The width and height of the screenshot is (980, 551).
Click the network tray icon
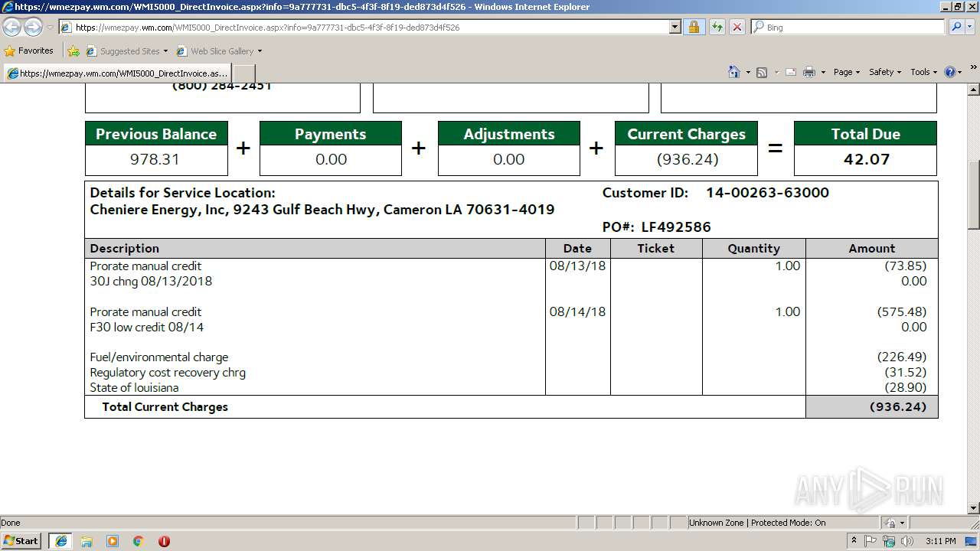889,541
